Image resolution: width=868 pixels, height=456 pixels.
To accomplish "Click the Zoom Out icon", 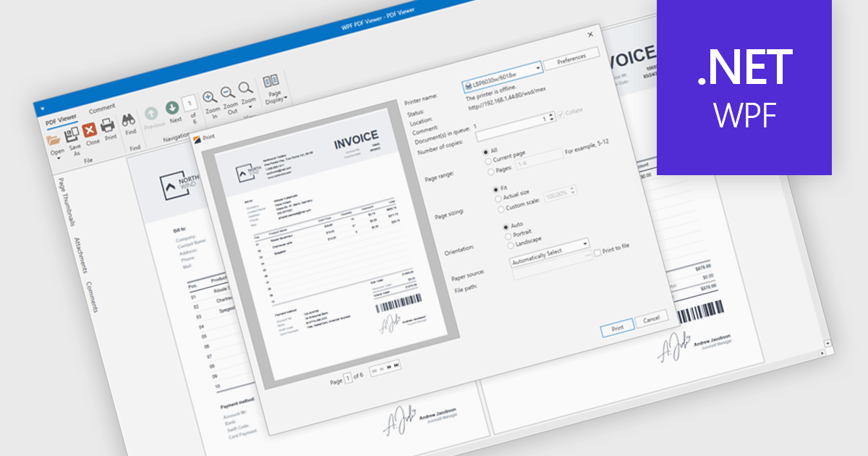I will (x=226, y=93).
